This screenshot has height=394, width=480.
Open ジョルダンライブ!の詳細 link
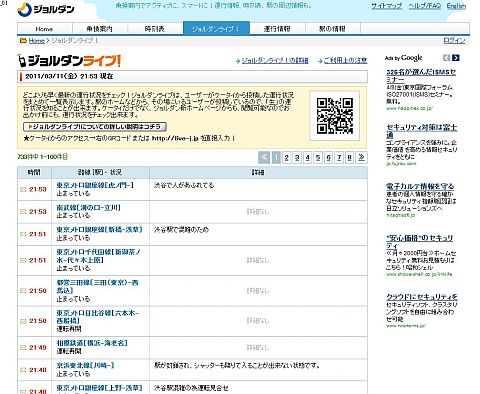275,60
